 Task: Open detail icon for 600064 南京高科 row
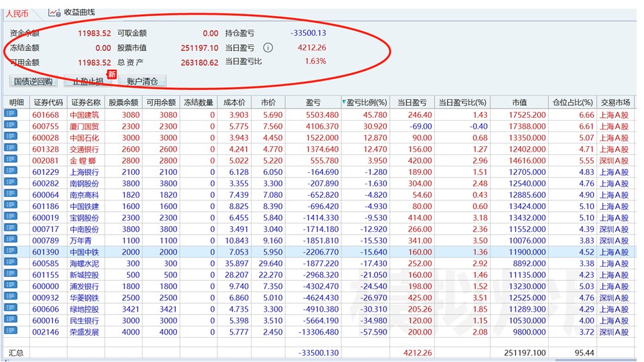click(11, 194)
